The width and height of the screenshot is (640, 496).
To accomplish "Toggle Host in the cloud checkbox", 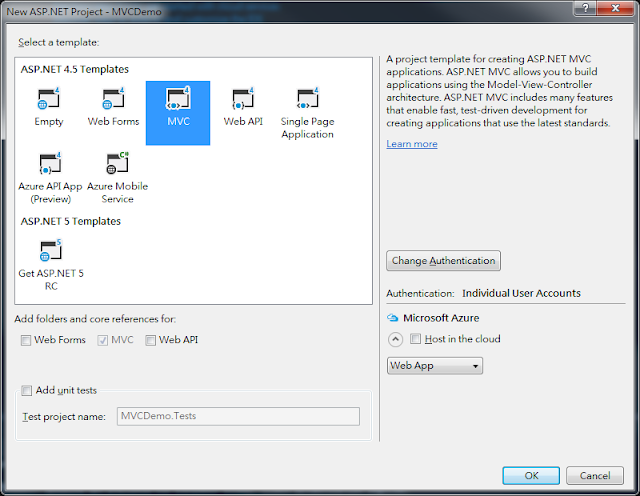I will pos(416,339).
